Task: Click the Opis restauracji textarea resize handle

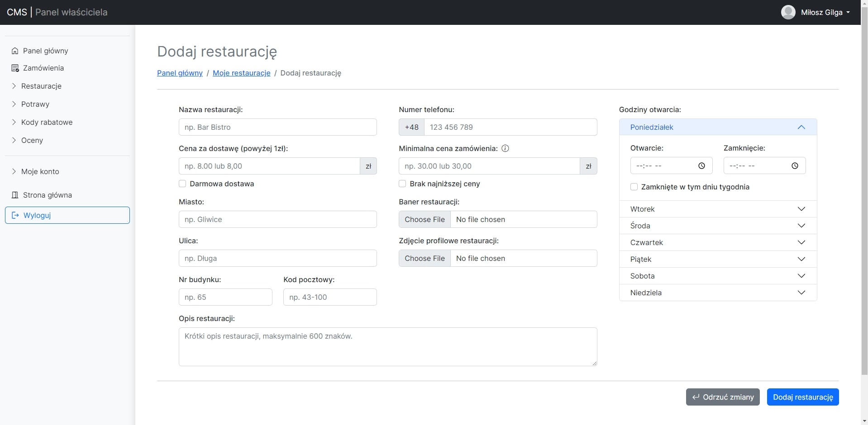Action: point(594,363)
